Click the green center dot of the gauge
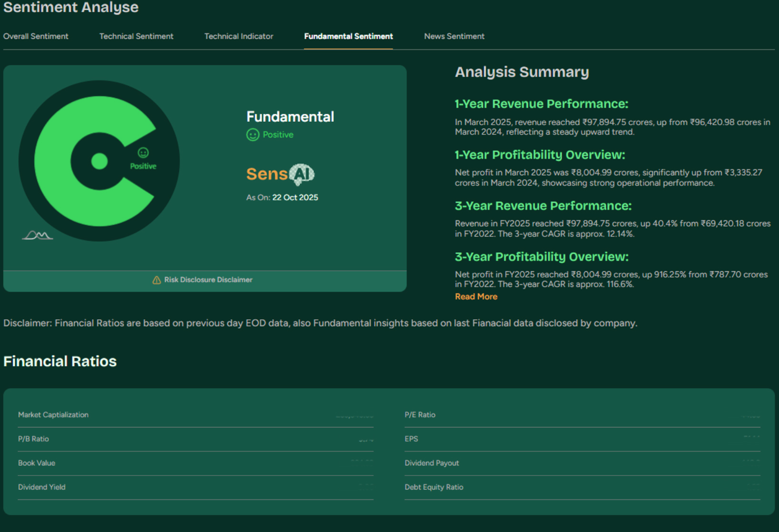 (99, 161)
